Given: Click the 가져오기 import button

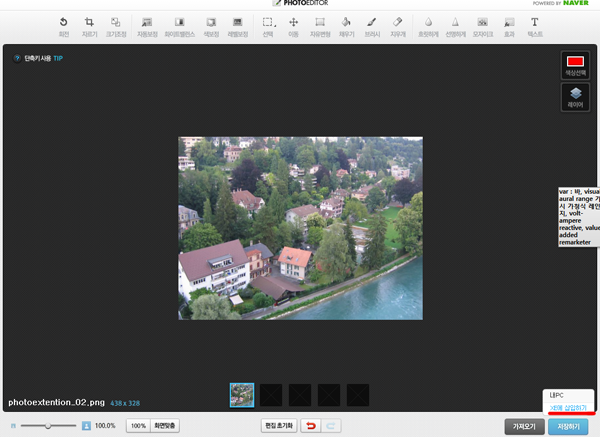Looking at the screenshot, I should point(524,426).
